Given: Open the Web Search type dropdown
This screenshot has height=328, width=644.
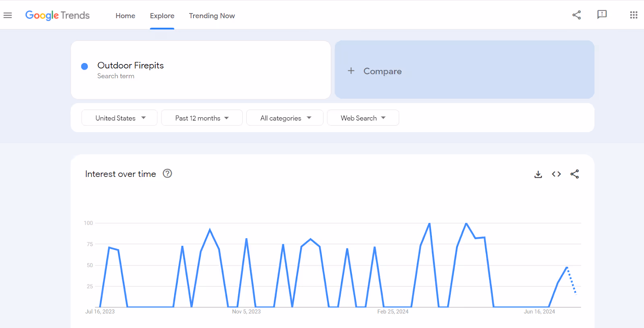Looking at the screenshot, I should tap(363, 118).
